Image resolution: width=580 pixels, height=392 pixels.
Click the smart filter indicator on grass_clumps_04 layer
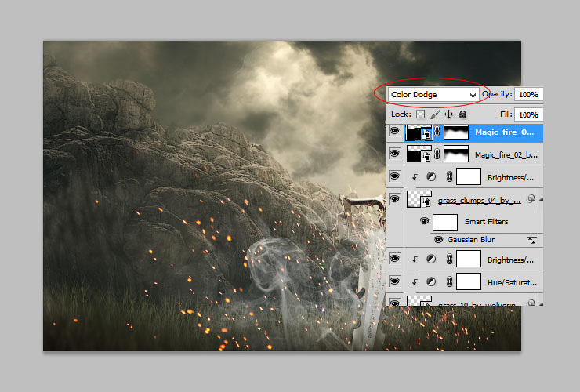(x=531, y=199)
